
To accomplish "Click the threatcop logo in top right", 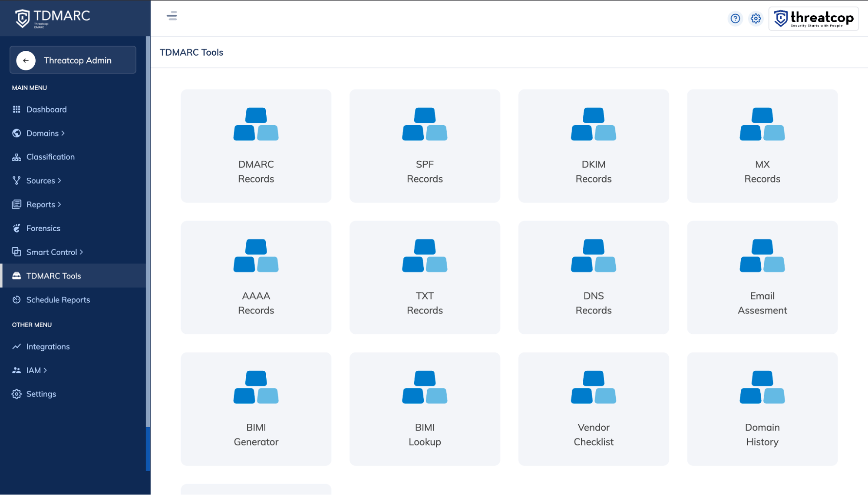I will click(x=813, y=19).
